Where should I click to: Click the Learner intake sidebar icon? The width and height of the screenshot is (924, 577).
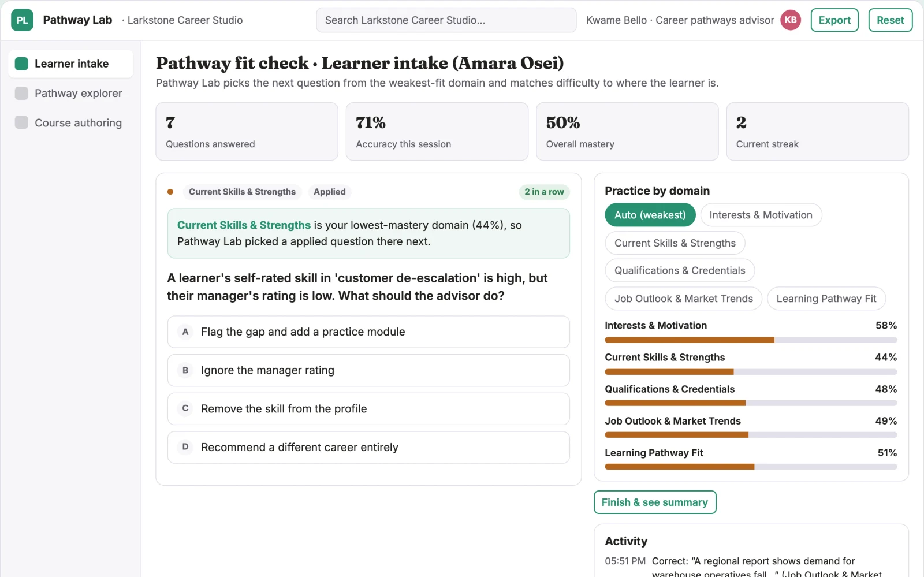pos(21,64)
